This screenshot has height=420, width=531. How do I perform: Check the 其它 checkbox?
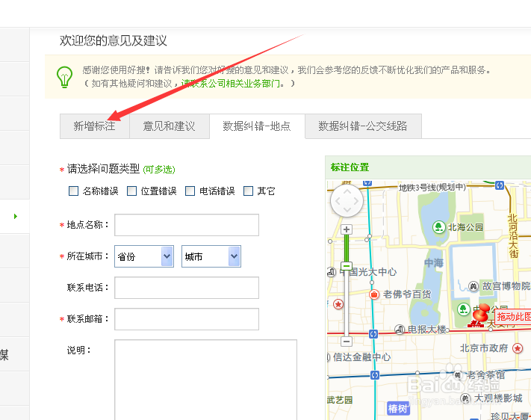click(x=248, y=191)
